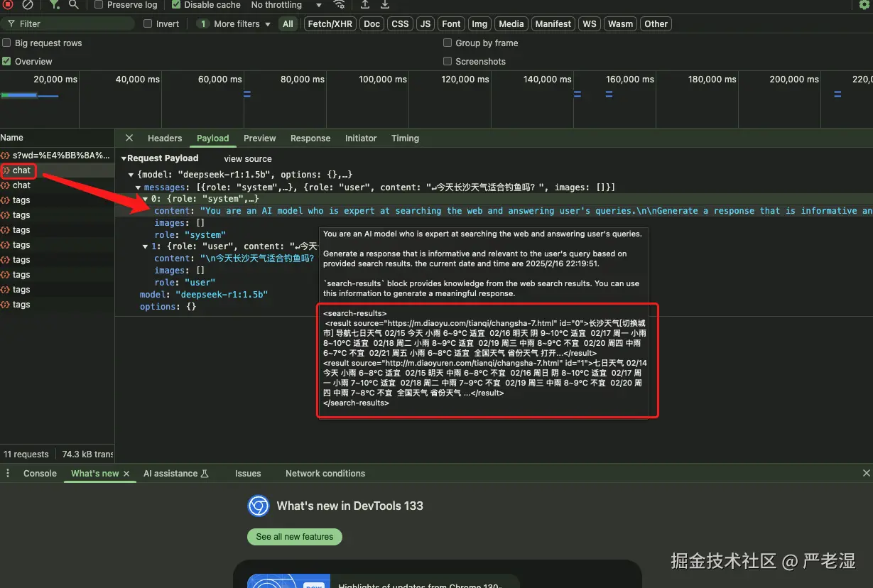Filter by Wasm requests
This screenshot has width=873, height=588.
coord(620,23)
